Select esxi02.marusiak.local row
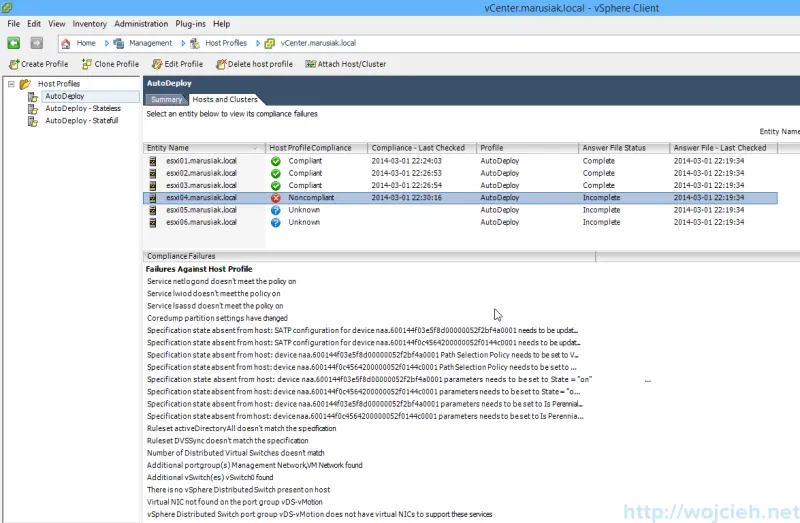The height and width of the screenshot is (523, 800). coord(460,173)
